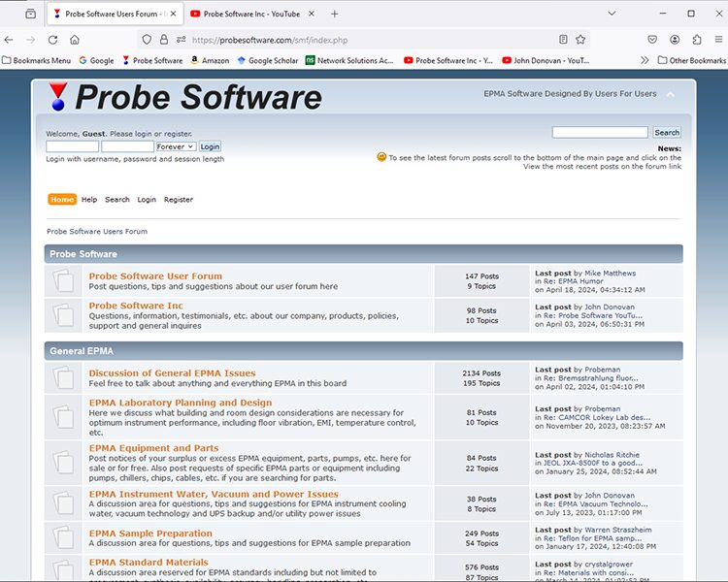Bookmark this page with the star icon

point(580,40)
